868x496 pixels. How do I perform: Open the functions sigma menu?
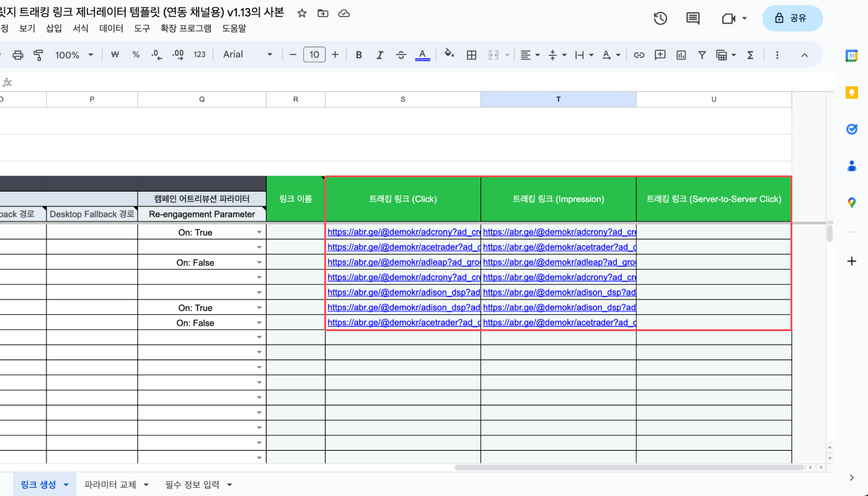coord(750,55)
